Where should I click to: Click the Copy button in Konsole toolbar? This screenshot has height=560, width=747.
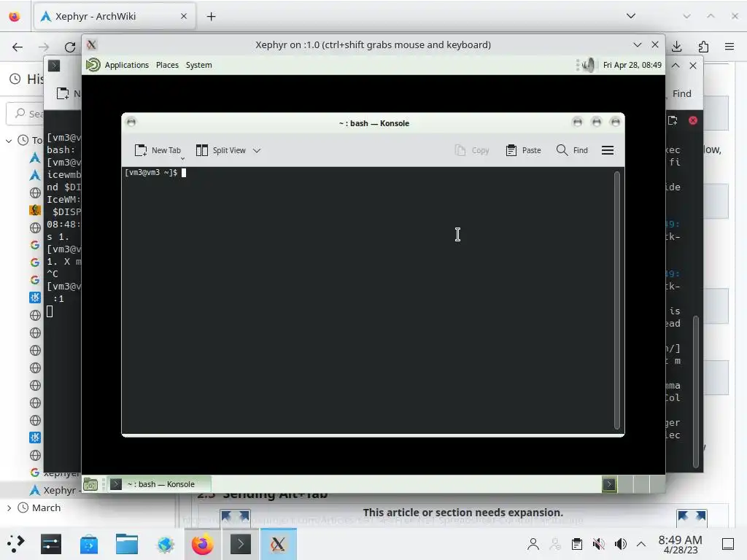[x=472, y=150]
